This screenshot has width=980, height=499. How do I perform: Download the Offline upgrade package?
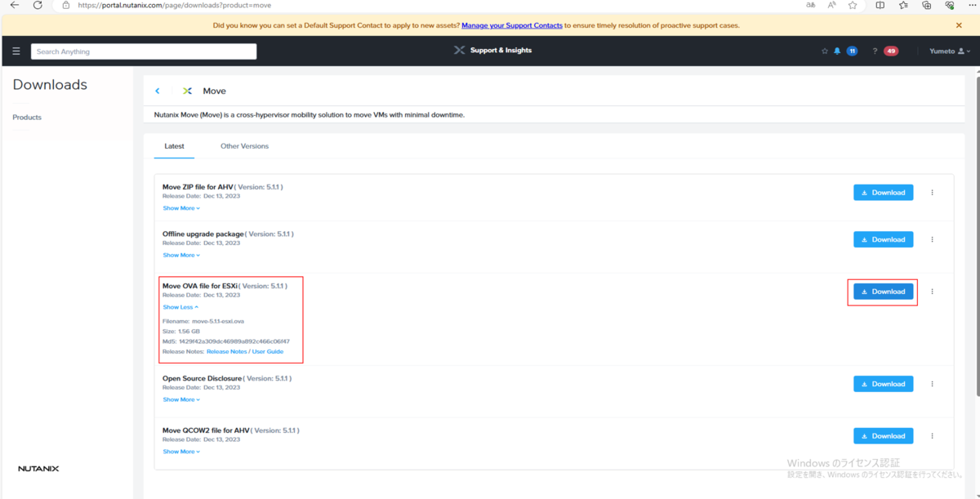(x=884, y=239)
